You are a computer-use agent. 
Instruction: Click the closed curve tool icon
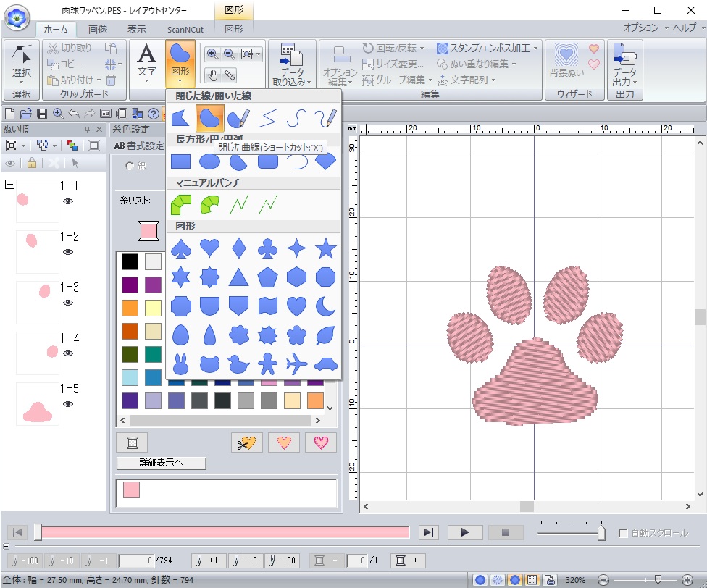click(x=209, y=117)
